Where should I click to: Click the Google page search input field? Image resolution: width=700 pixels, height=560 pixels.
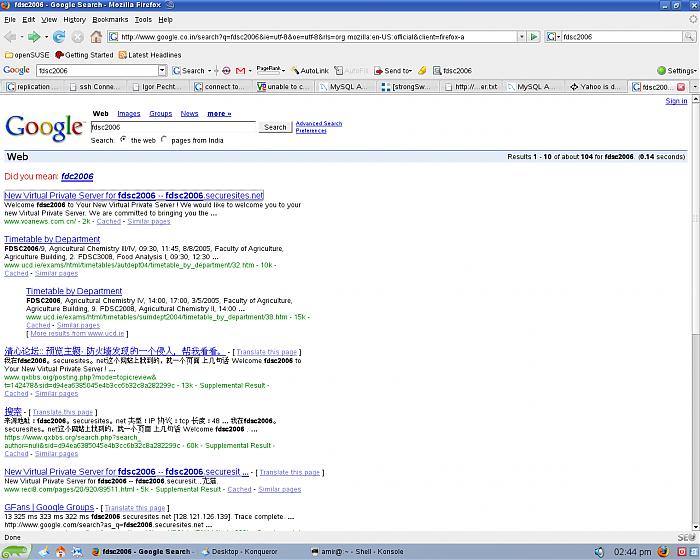point(173,127)
